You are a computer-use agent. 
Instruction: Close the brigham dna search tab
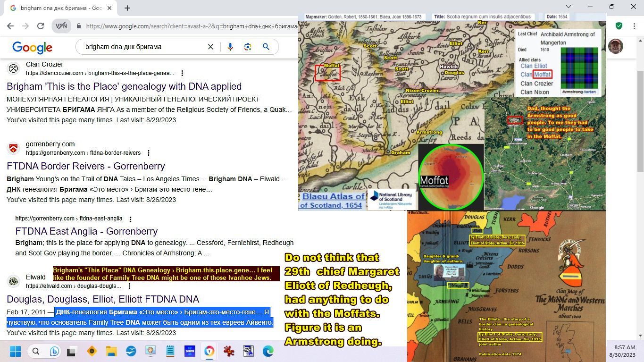pos(110,8)
